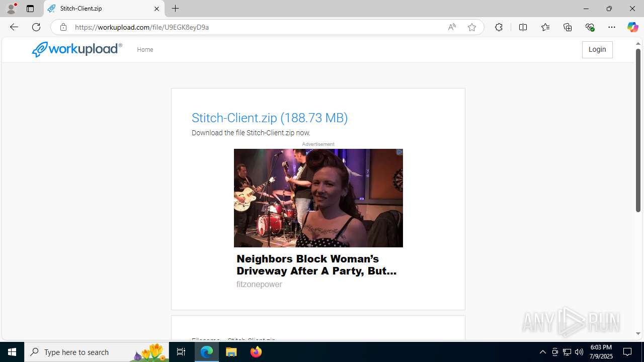The height and width of the screenshot is (362, 644).
Task: Click the page vertical scrollbar thumb
Action: (x=638, y=130)
